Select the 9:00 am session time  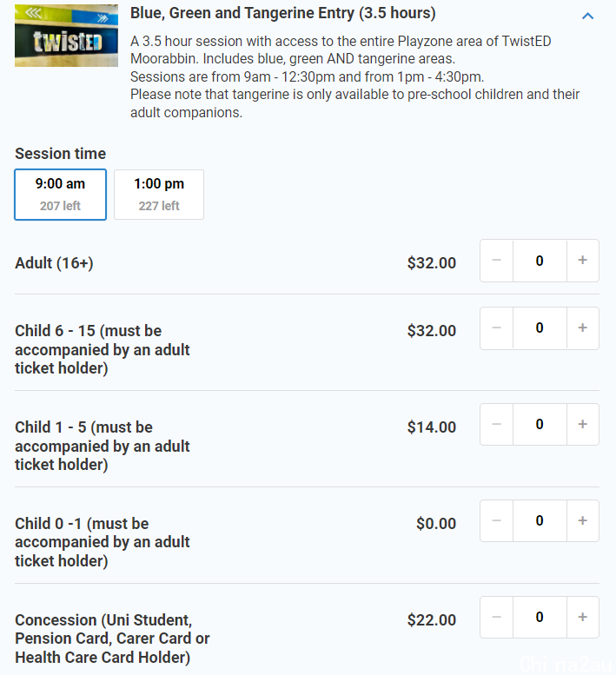click(x=60, y=194)
